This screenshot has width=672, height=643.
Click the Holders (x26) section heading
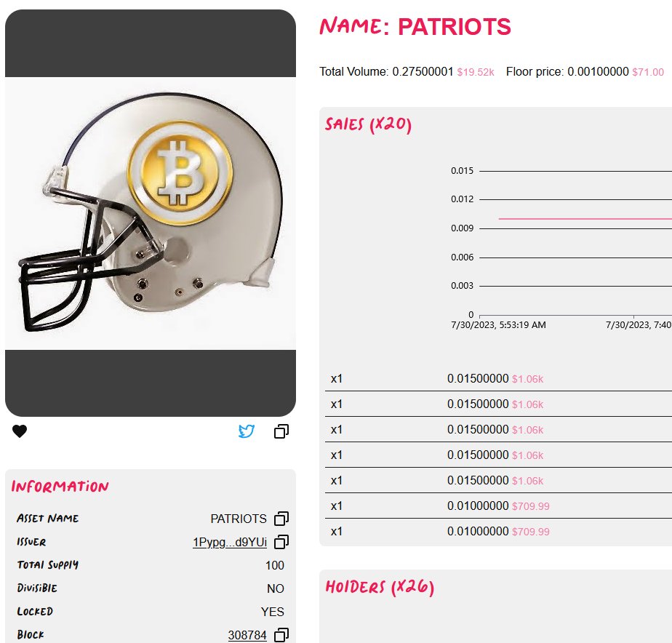380,587
